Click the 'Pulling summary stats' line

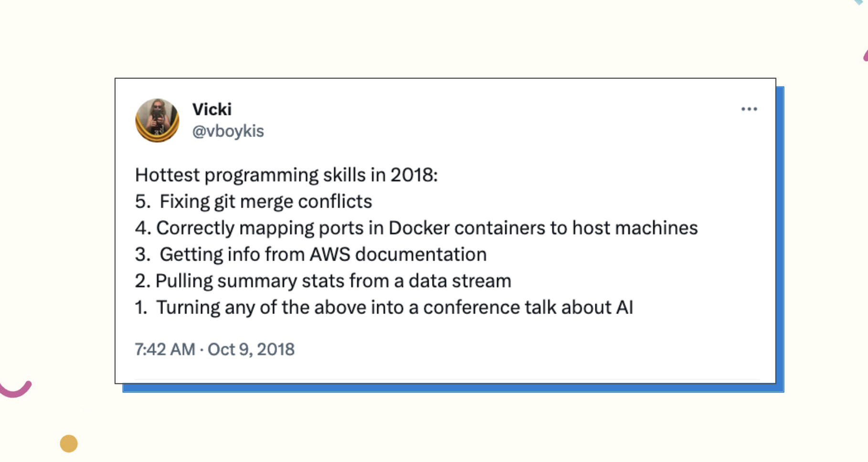[323, 281]
